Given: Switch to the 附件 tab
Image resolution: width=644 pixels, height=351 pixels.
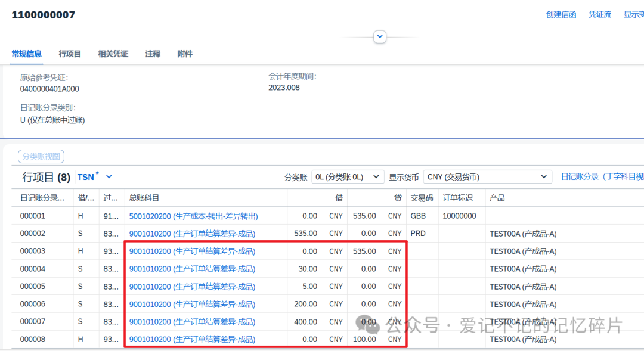Looking at the screenshot, I should [185, 54].
